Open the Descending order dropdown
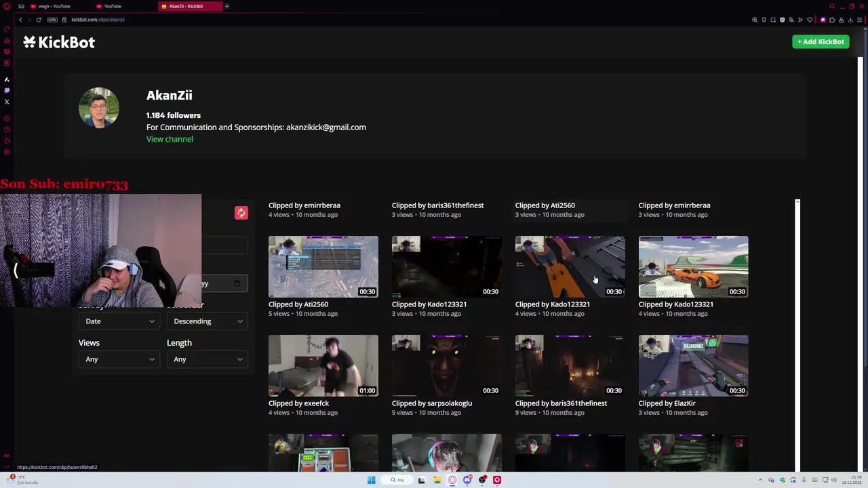The image size is (868, 488). pos(208,321)
